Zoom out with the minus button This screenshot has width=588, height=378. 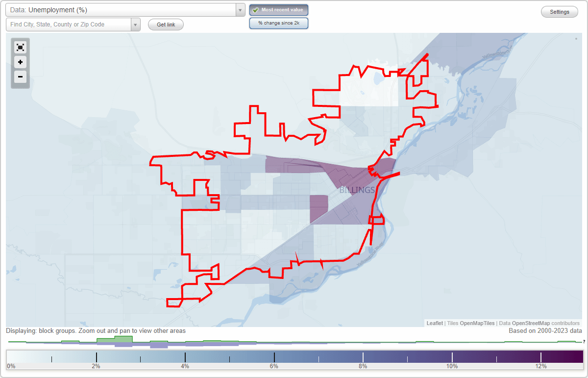[20, 76]
